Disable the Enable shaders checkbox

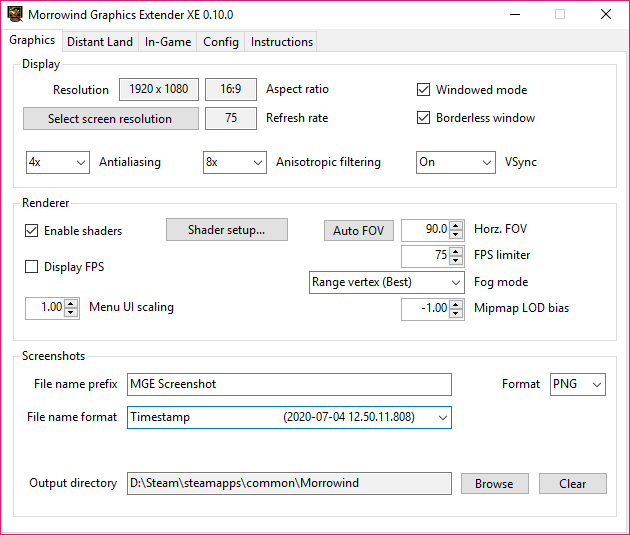32,231
